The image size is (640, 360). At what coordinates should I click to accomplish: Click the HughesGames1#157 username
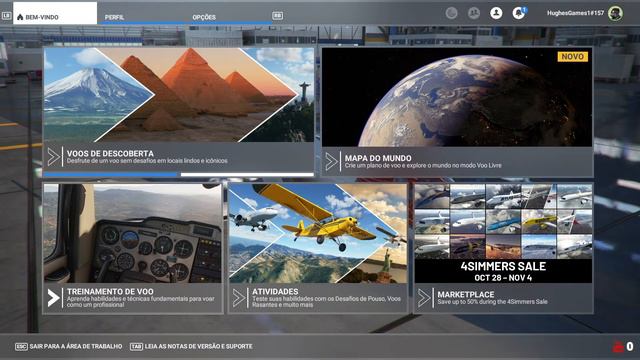click(576, 13)
